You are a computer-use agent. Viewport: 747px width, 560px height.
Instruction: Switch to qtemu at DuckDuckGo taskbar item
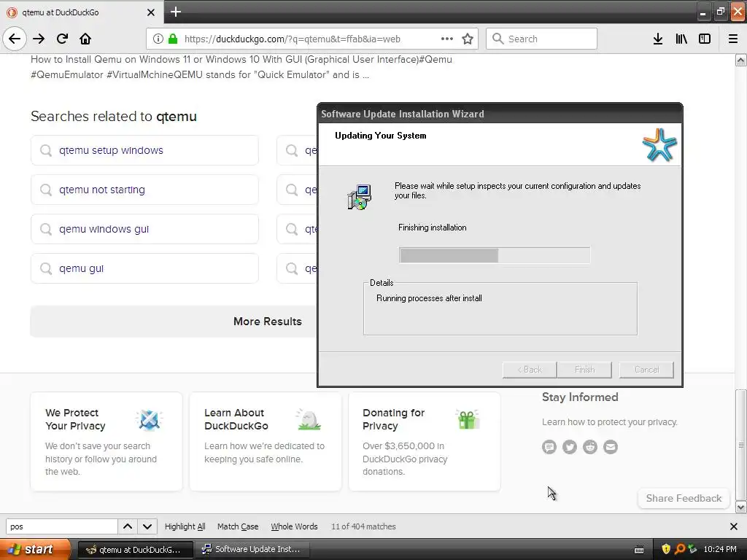tap(135, 550)
